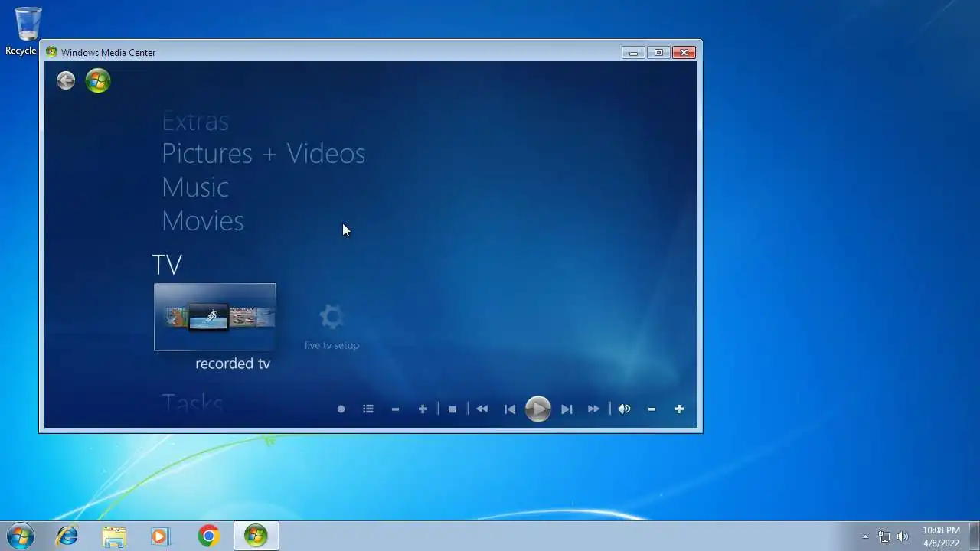Click Channel up plus button

[x=423, y=409]
